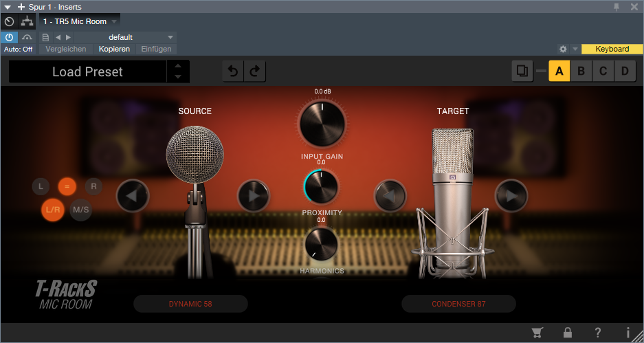Click the Input Gain knob
Image resolution: width=644 pixels, height=343 pixels.
(x=321, y=124)
